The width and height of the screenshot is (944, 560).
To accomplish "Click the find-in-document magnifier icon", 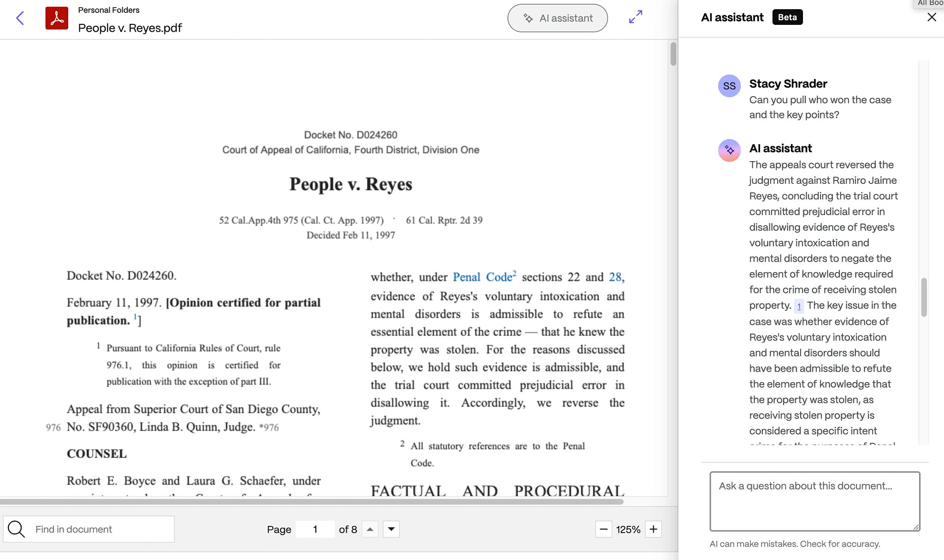I will coord(16,529).
